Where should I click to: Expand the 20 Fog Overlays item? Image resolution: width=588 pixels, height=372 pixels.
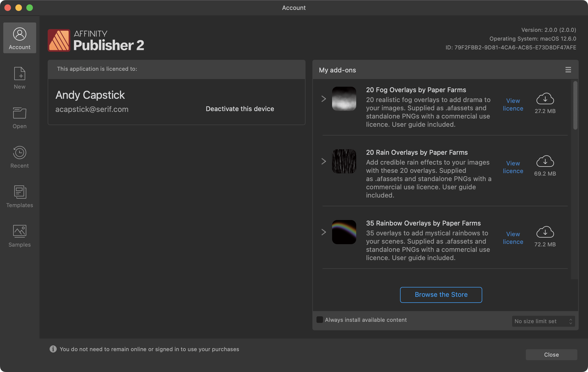[324, 98]
